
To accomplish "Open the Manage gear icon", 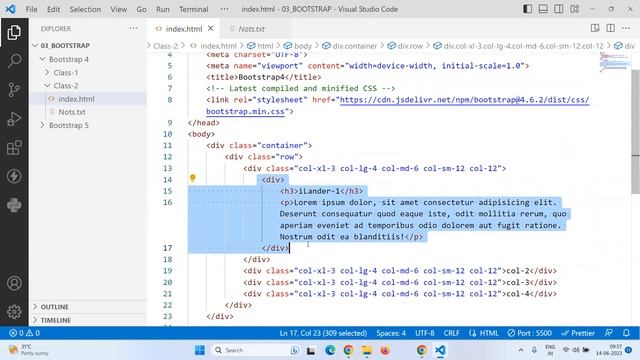I will 14,312.
